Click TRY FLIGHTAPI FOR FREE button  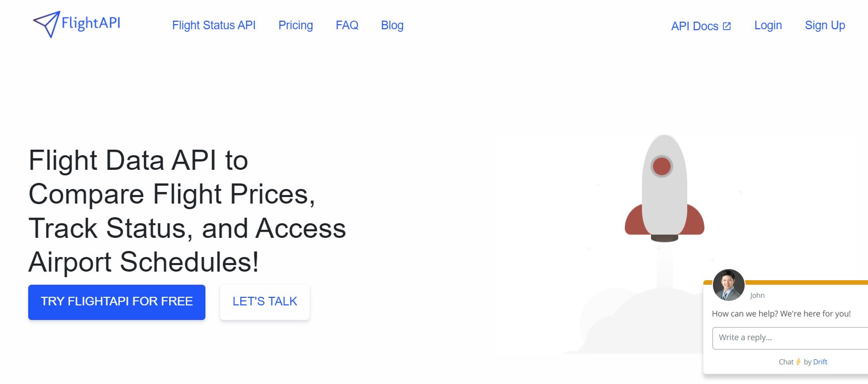click(117, 302)
